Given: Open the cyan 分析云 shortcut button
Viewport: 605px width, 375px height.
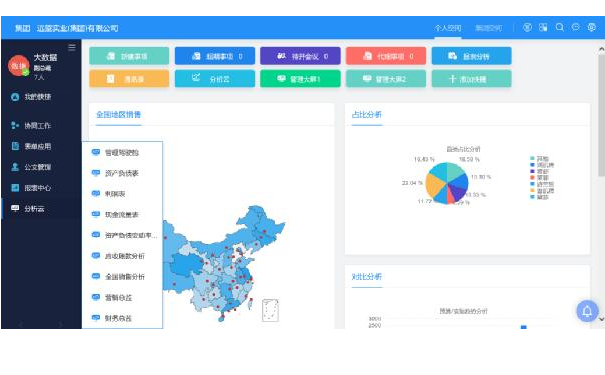Looking at the screenshot, I should coord(215,79).
